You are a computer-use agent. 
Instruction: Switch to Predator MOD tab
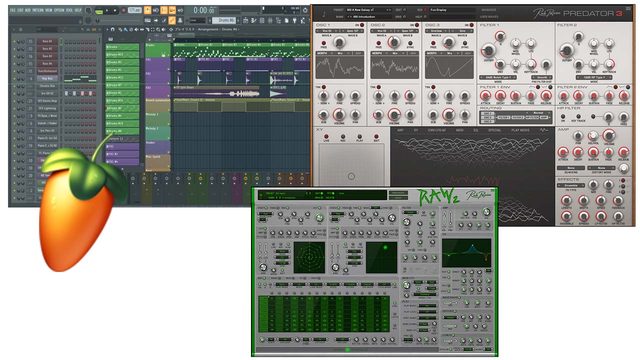[459, 130]
